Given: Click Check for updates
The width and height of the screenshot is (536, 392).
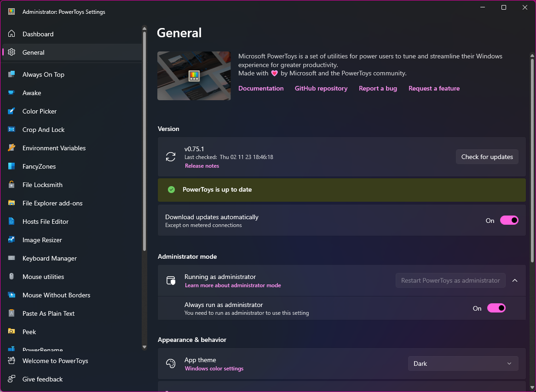Looking at the screenshot, I should coord(487,157).
